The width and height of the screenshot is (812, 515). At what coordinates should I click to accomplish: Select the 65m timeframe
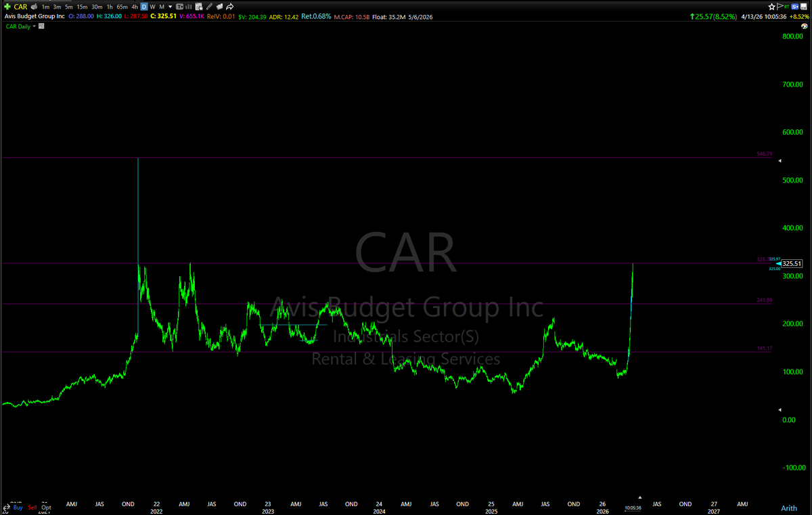click(122, 7)
